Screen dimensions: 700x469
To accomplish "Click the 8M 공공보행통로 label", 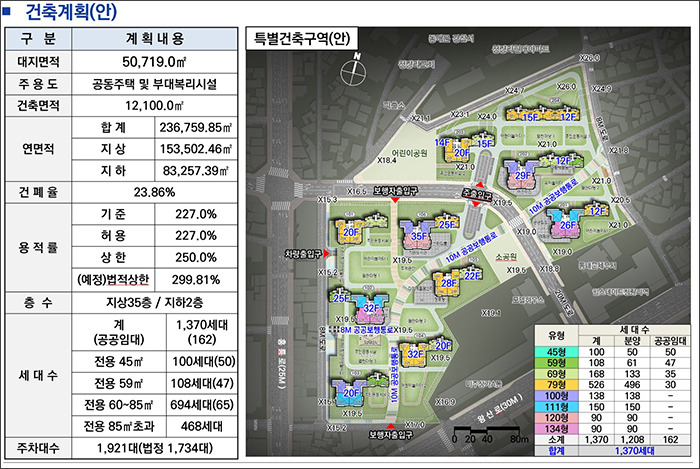I will (x=367, y=330).
